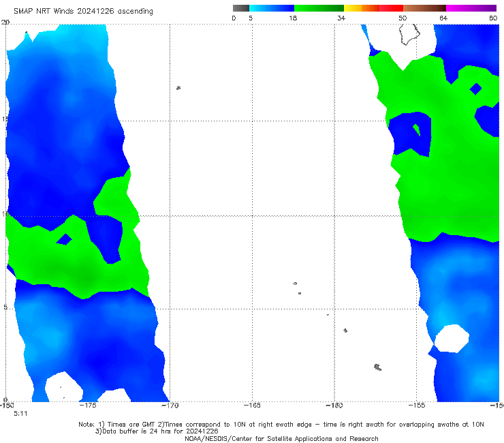Click the green 18-34 segment of color bar

[319, 8]
